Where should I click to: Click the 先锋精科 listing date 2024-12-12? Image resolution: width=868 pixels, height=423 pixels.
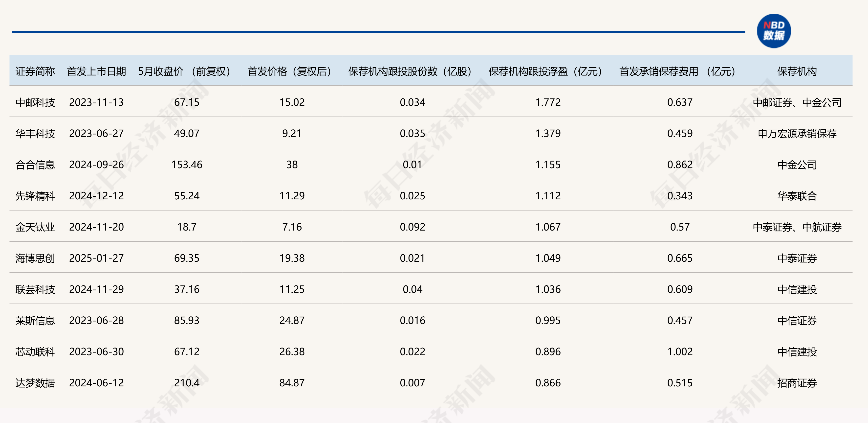coord(97,196)
